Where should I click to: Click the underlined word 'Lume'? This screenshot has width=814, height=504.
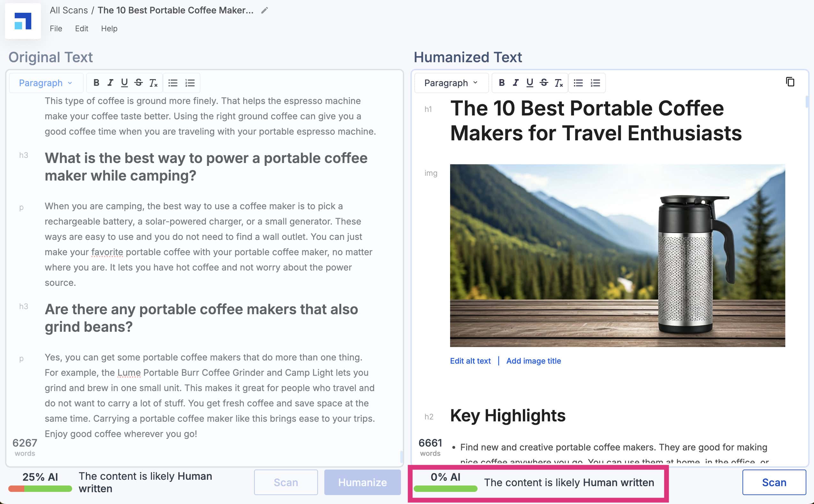coord(129,373)
